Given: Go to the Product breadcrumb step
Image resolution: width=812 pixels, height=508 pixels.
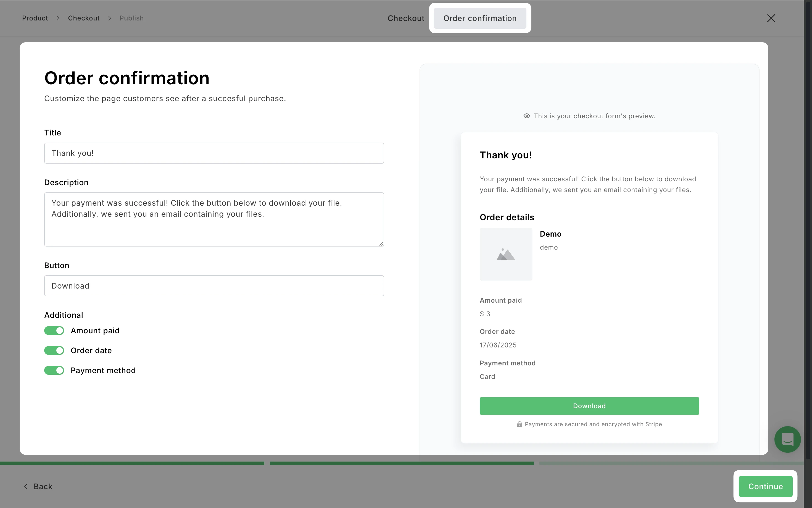Looking at the screenshot, I should pyautogui.click(x=35, y=18).
